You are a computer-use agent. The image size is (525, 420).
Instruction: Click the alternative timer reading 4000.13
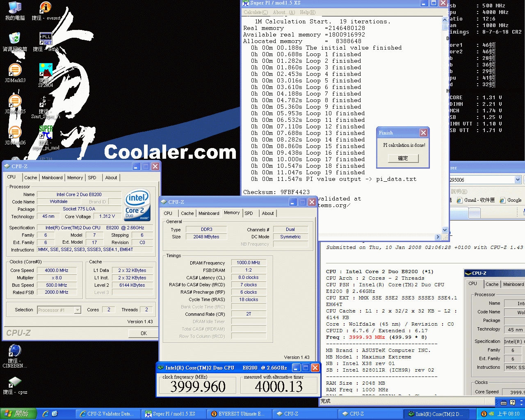[278, 386]
